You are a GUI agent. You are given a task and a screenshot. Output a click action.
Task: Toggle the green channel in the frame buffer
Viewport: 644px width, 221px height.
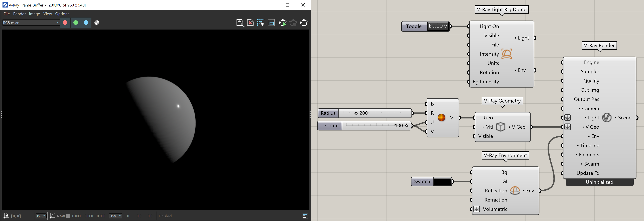(x=75, y=23)
